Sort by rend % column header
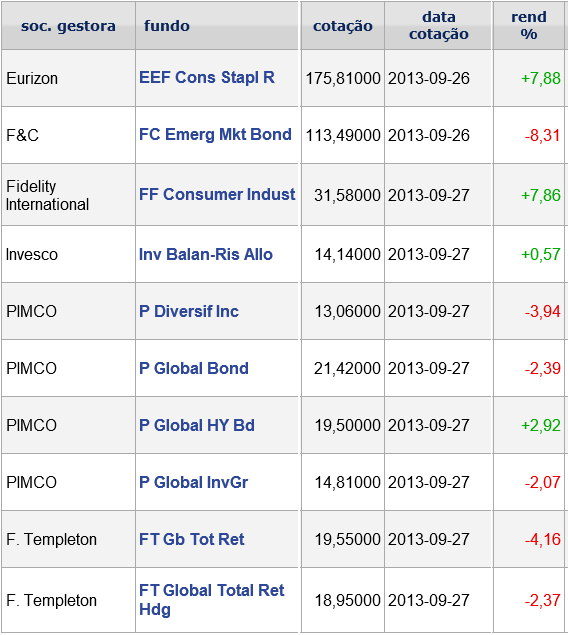 click(x=529, y=26)
